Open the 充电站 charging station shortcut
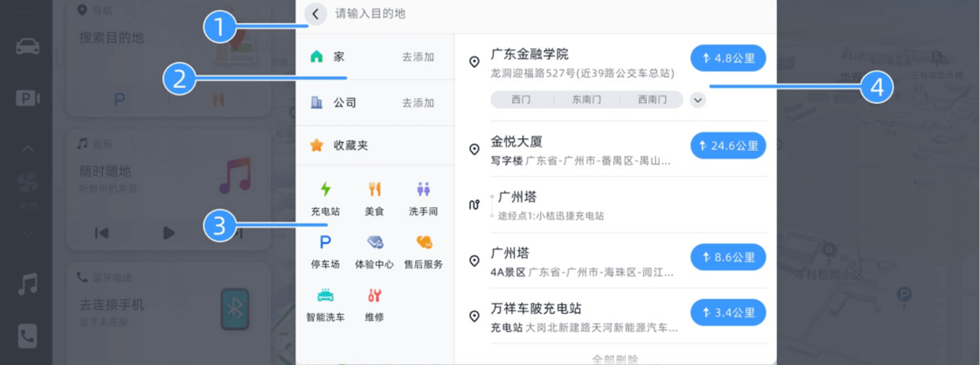The height and width of the screenshot is (365, 980). coord(326,198)
